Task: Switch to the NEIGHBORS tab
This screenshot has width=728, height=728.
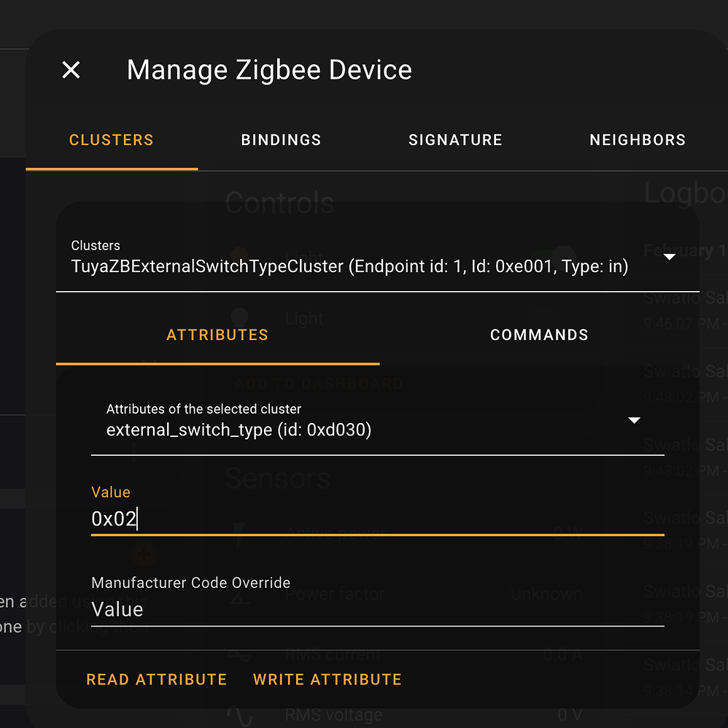Action: [x=637, y=139]
